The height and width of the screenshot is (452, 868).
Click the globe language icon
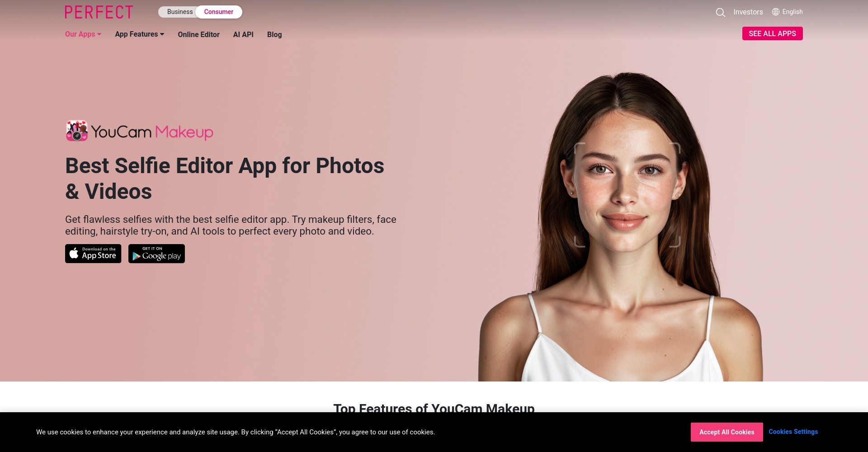pos(776,12)
